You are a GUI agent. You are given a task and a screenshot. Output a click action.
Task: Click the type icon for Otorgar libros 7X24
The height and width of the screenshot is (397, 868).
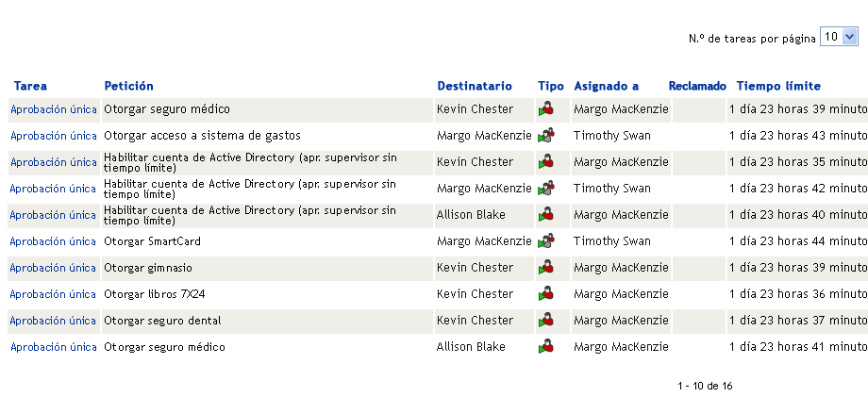tap(545, 294)
